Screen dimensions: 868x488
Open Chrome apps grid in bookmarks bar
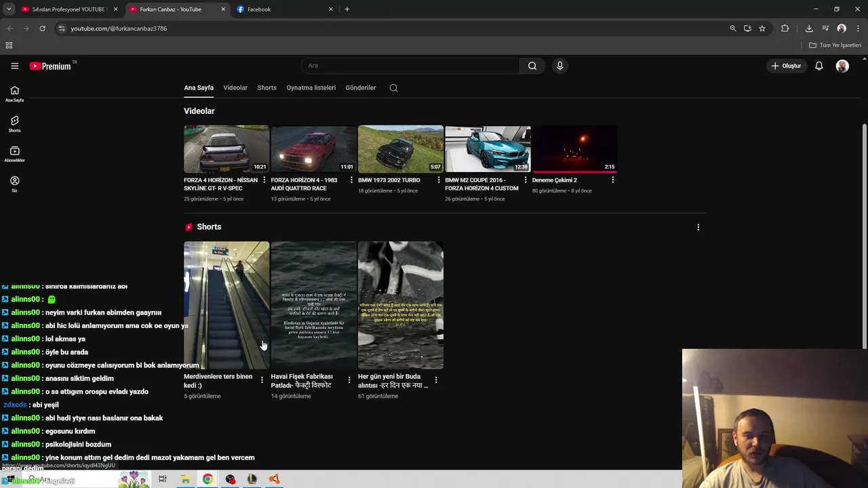pyautogui.click(x=9, y=45)
